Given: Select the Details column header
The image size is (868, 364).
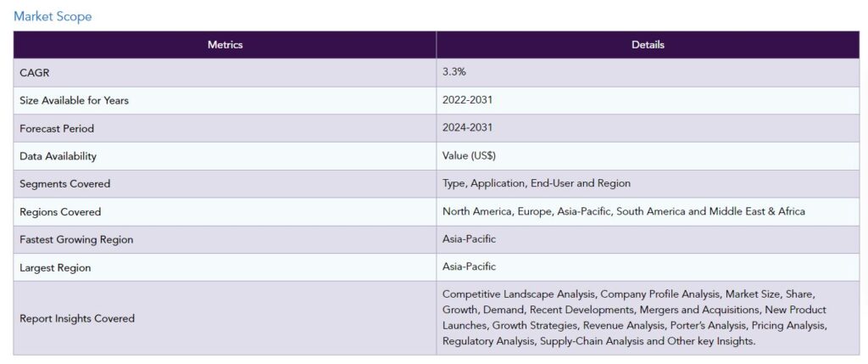Looking at the screenshot, I should 648,45.
